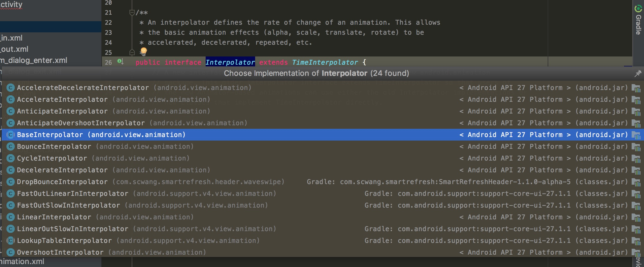This screenshot has width=644, height=267.
Task: Pin the Choose Implementation popup
Action: tap(638, 73)
